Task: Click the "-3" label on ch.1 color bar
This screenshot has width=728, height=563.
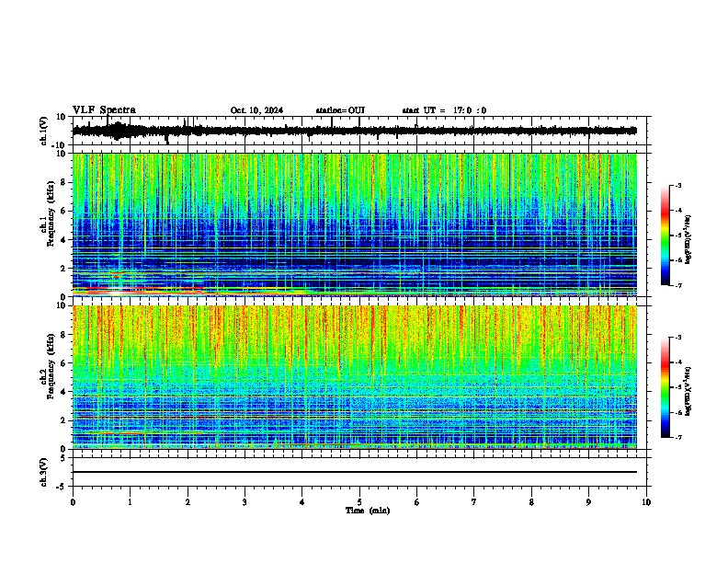Action: click(677, 185)
